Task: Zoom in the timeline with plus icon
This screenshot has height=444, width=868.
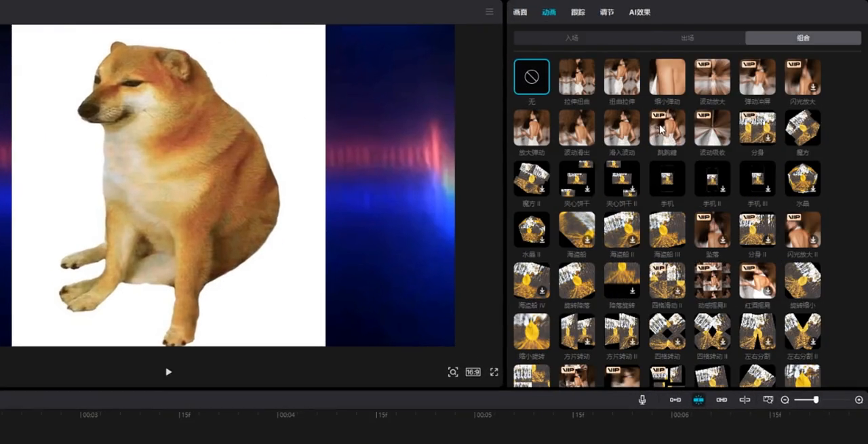Action: point(859,400)
